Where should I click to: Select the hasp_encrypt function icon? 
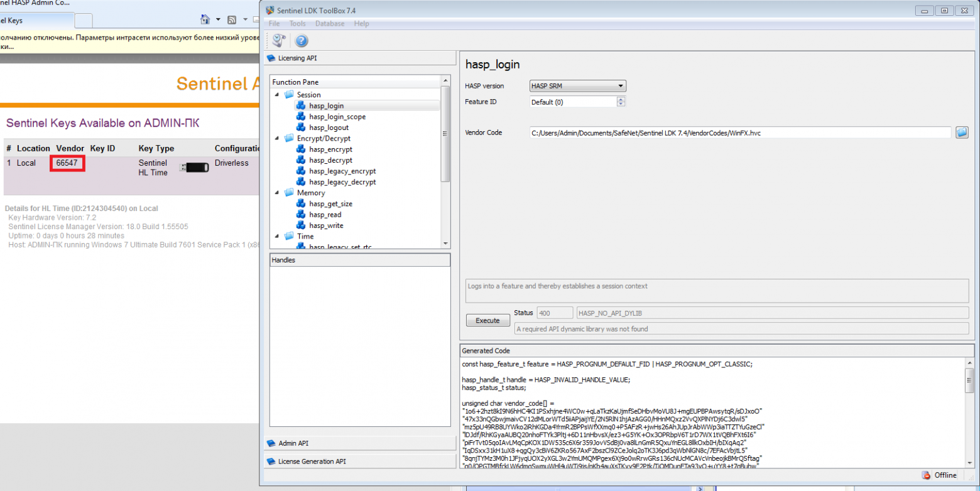click(x=301, y=149)
